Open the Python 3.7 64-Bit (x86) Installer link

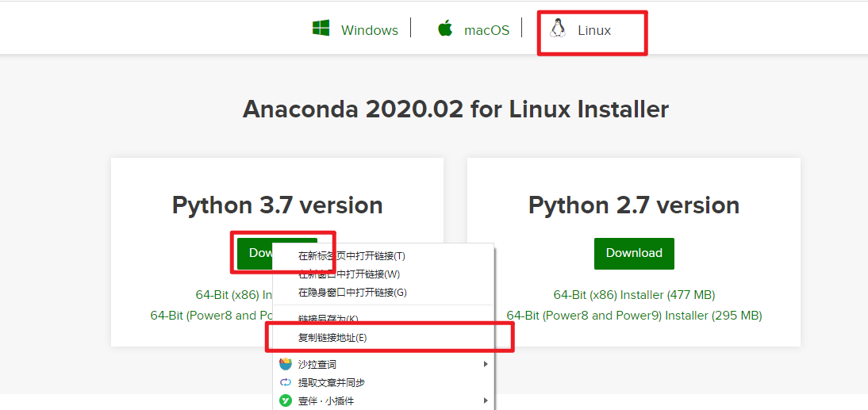coord(234,295)
